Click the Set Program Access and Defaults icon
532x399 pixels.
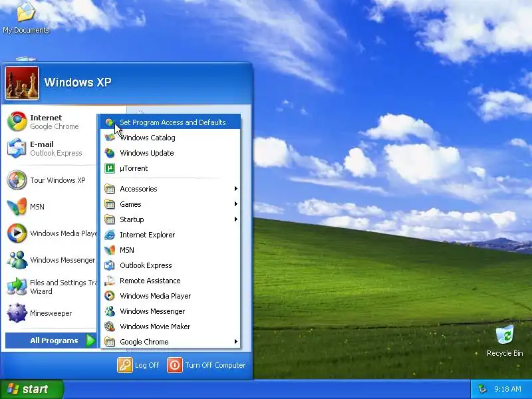[109, 122]
